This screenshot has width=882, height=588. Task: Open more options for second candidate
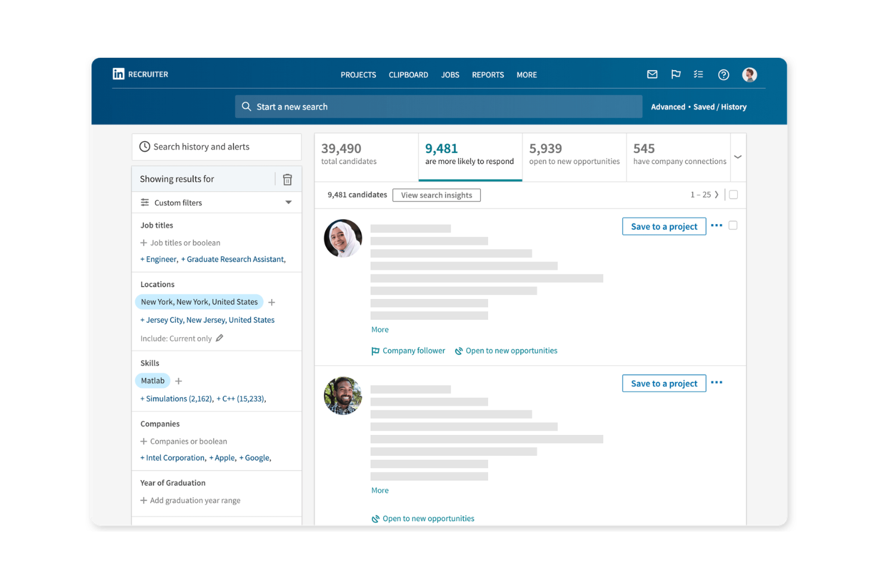pos(717,382)
